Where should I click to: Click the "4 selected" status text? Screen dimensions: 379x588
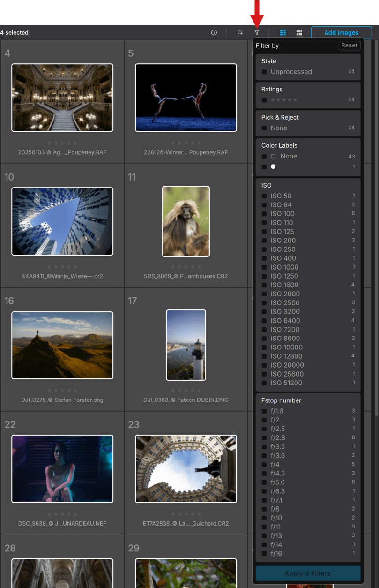click(x=15, y=33)
